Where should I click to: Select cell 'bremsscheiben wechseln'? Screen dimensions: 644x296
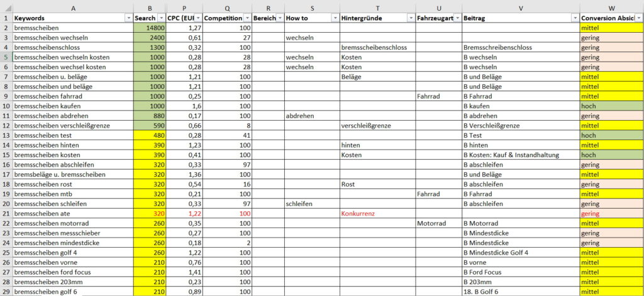click(73, 38)
